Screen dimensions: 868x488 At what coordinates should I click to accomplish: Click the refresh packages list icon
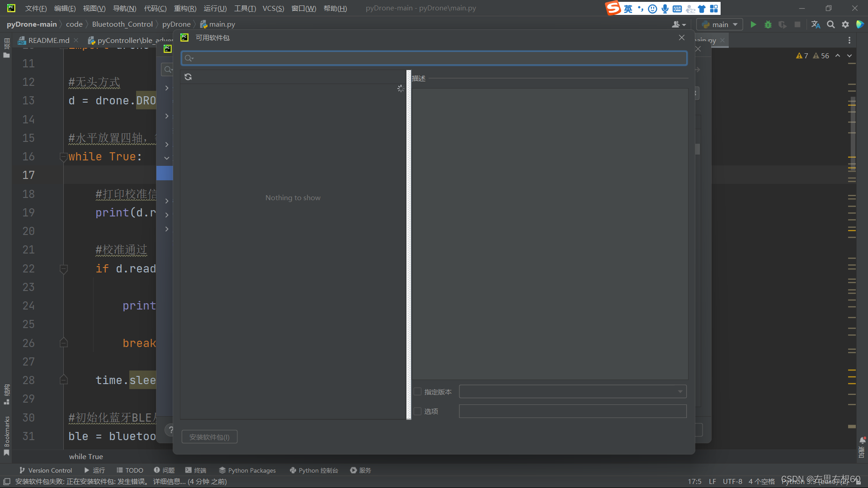[188, 77]
